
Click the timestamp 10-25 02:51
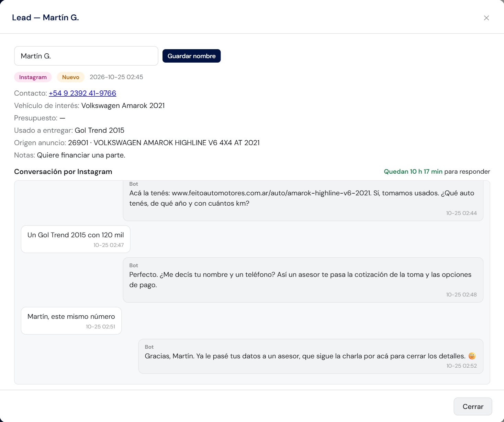101,327
